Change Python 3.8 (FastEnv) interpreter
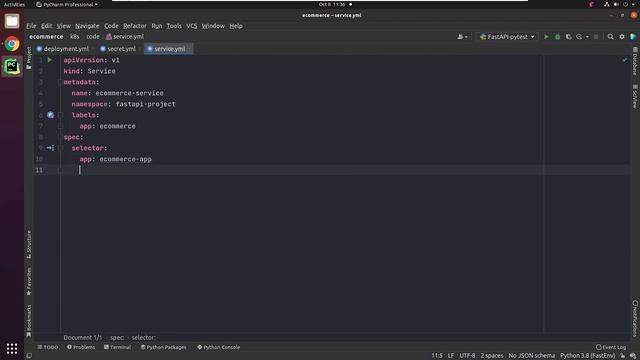Viewport: 640px width, 360px height. point(587,356)
